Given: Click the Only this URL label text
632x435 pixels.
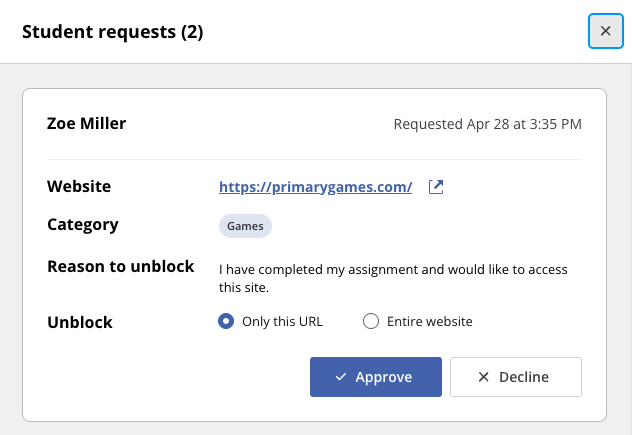Looking at the screenshot, I should click(x=282, y=321).
